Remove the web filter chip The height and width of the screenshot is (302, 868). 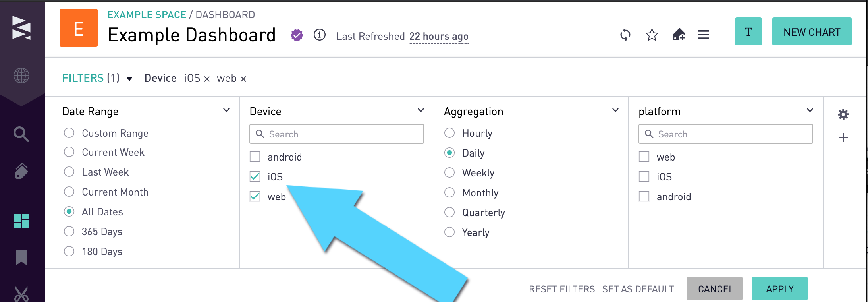point(243,79)
